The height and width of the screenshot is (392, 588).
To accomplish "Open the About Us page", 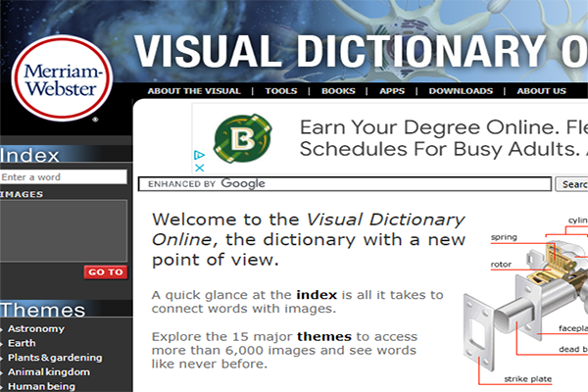I will [541, 91].
